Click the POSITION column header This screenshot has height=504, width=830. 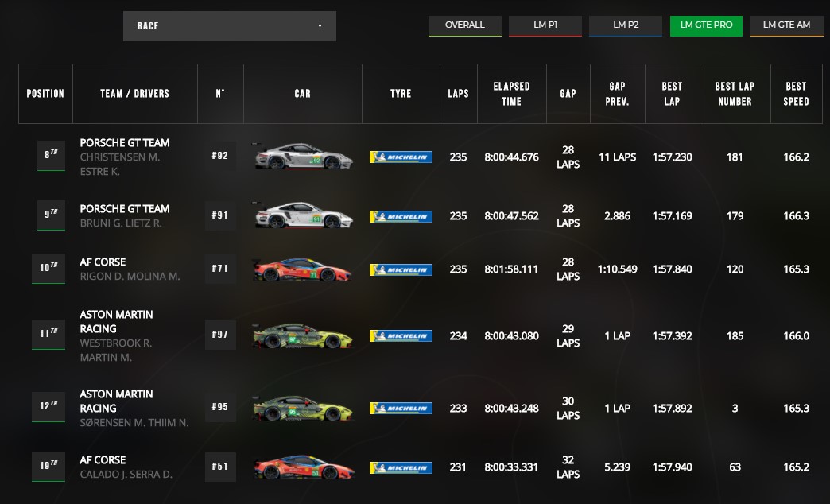tap(45, 94)
